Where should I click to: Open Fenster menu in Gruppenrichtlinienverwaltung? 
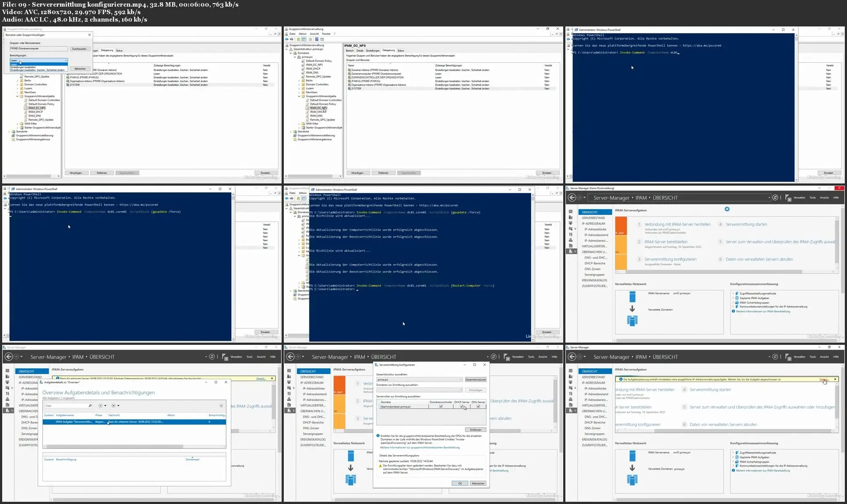tap(326, 34)
